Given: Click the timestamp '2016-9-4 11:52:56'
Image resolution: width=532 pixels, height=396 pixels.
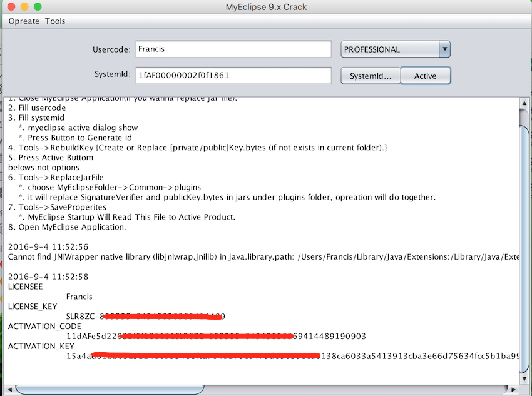Looking at the screenshot, I should (48, 247).
